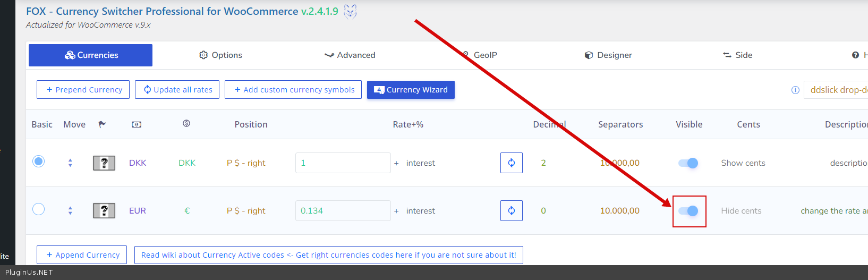Click PluginUs.NET footer link
868x280 pixels.
click(x=29, y=273)
